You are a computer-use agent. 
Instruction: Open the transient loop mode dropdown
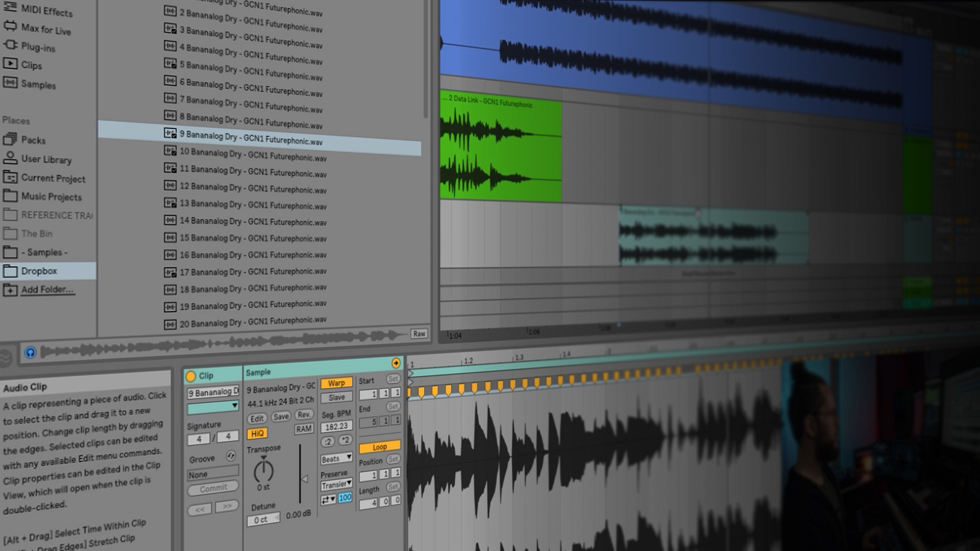pyautogui.click(x=328, y=499)
